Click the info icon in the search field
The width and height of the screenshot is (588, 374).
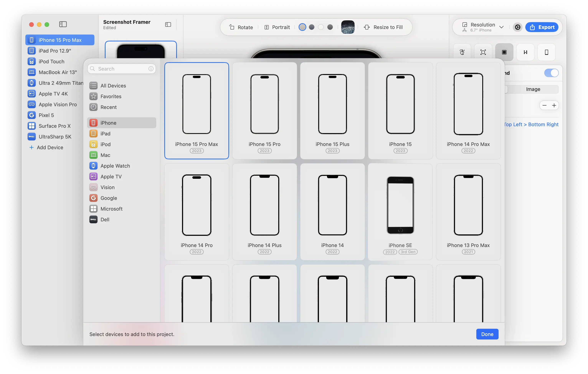[151, 69]
